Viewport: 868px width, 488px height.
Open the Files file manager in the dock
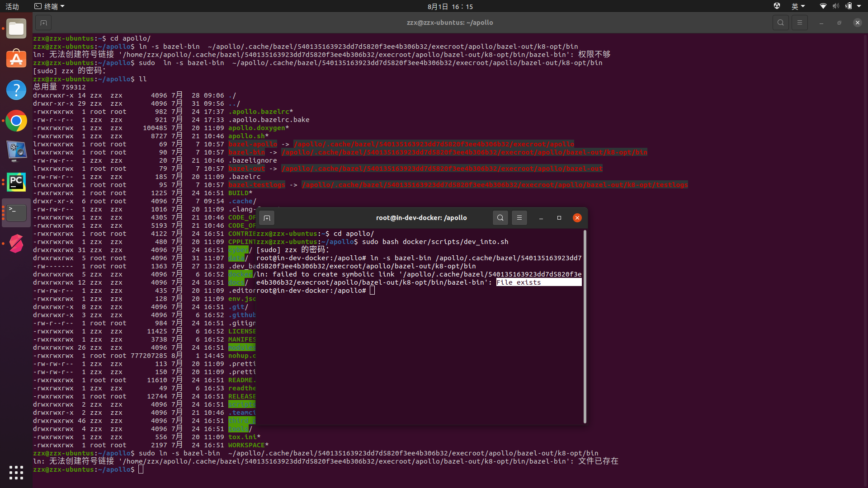pyautogui.click(x=16, y=28)
